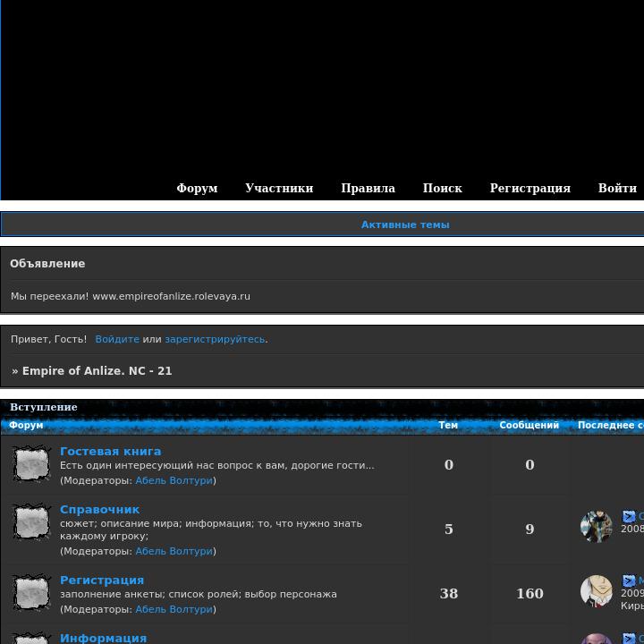Screen dimensions: 644x644
Task: Click the Вступление category header
Action: point(44,407)
